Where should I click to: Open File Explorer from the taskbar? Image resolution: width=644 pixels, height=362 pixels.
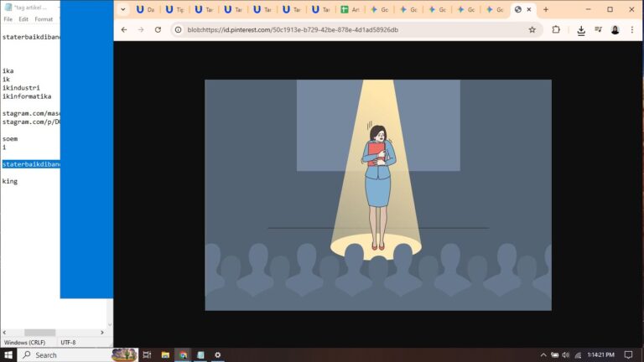click(x=165, y=355)
